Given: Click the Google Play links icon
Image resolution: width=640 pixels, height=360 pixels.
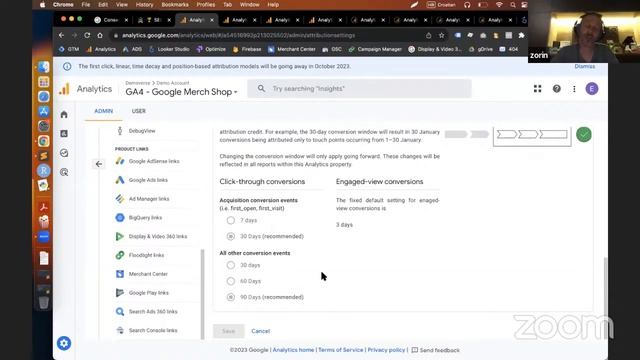Looking at the screenshot, I should 120,293.
